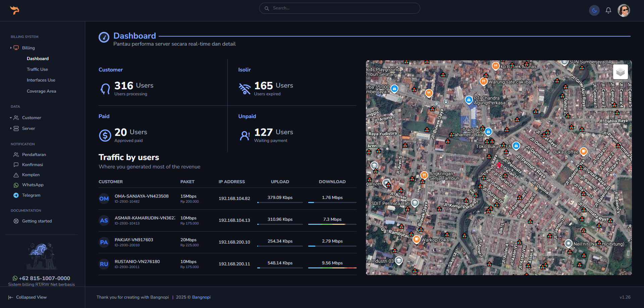The image size is (644, 308).
Task: Click the orange bird logo
Action: click(x=14, y=10)
